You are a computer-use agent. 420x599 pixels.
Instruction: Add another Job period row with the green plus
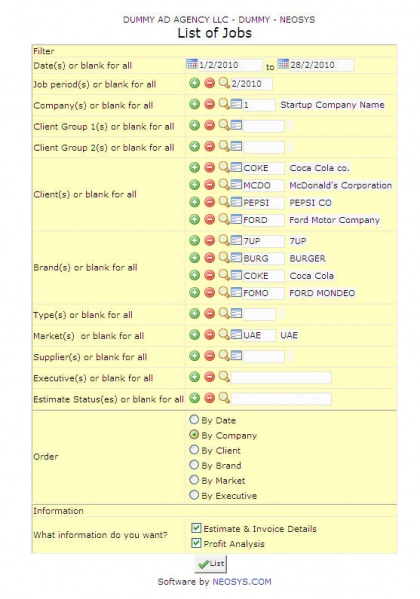[x=195, y=83]
